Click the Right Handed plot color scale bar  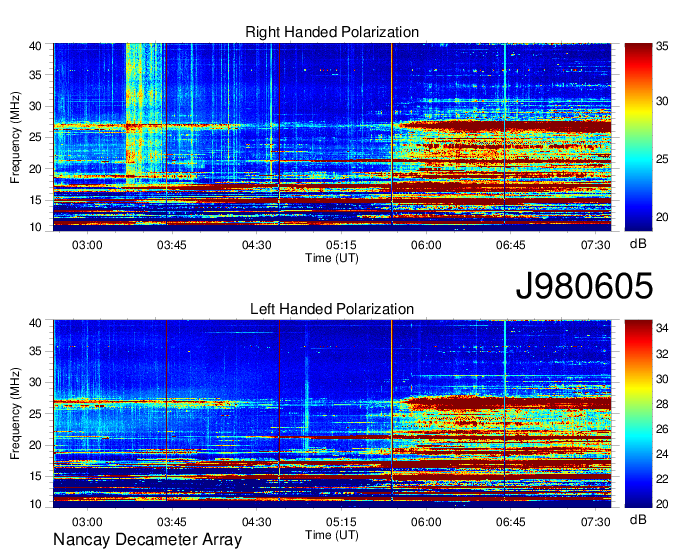[639, 137]
